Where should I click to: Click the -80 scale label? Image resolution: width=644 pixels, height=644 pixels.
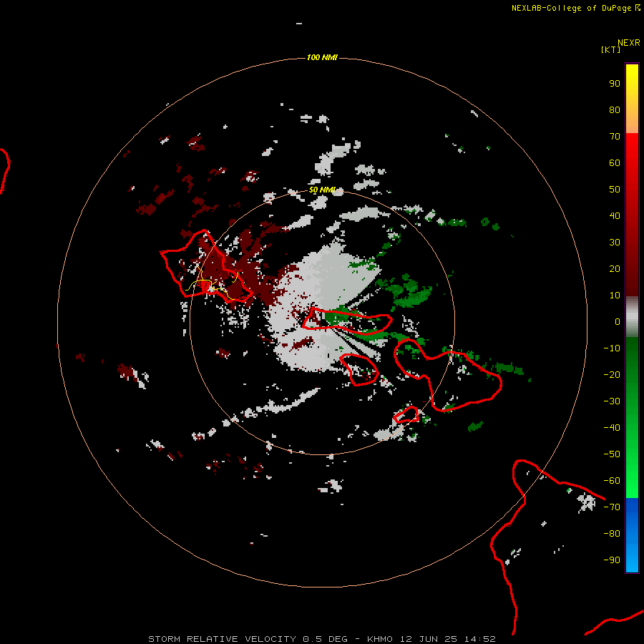[612, 534]
